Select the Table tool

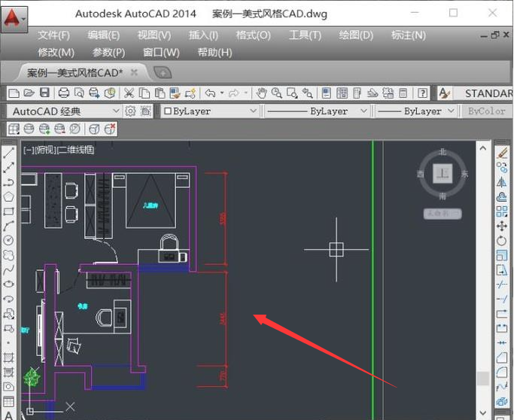click(x=8, y=401)
